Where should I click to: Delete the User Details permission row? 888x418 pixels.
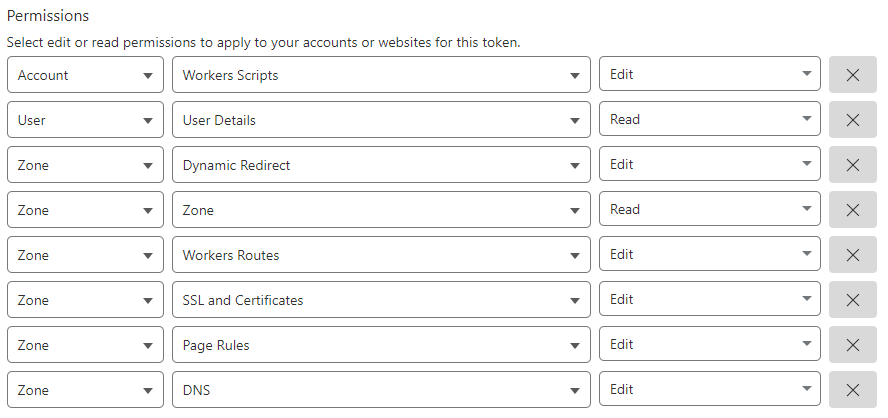pyautogui.click(x=852, y=120)
